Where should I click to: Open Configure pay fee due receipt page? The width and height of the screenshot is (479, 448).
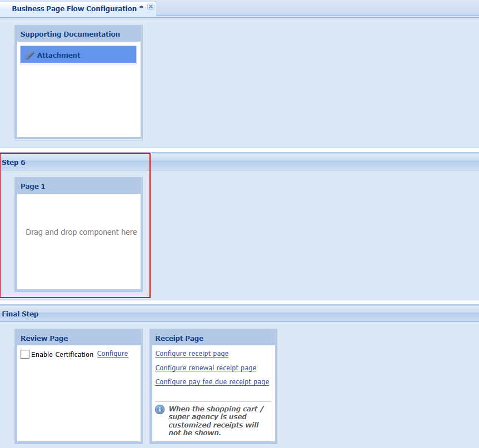click(212, 382)
